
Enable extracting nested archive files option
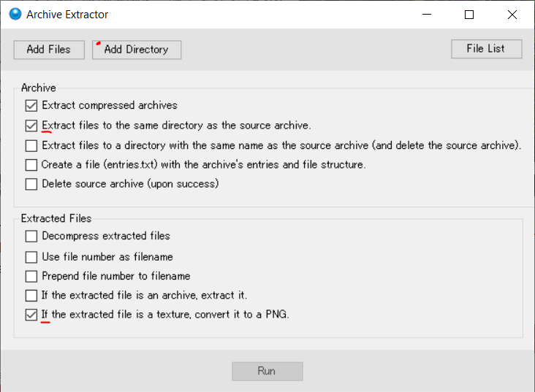pos(31,296)
